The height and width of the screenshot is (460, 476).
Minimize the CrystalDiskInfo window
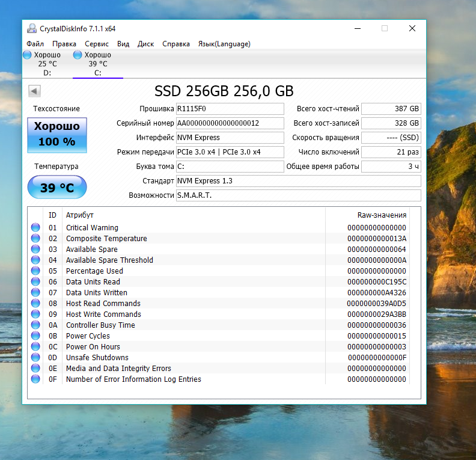click(358, 28)
